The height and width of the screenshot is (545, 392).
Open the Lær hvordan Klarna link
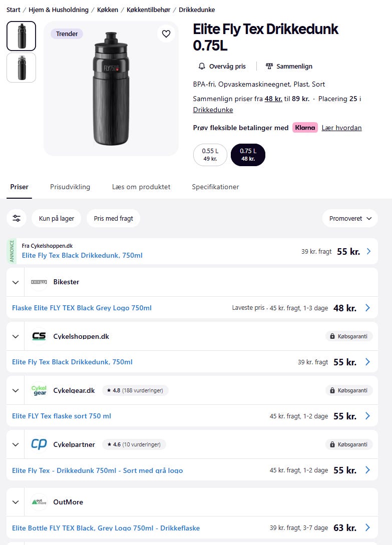[341, 128]
